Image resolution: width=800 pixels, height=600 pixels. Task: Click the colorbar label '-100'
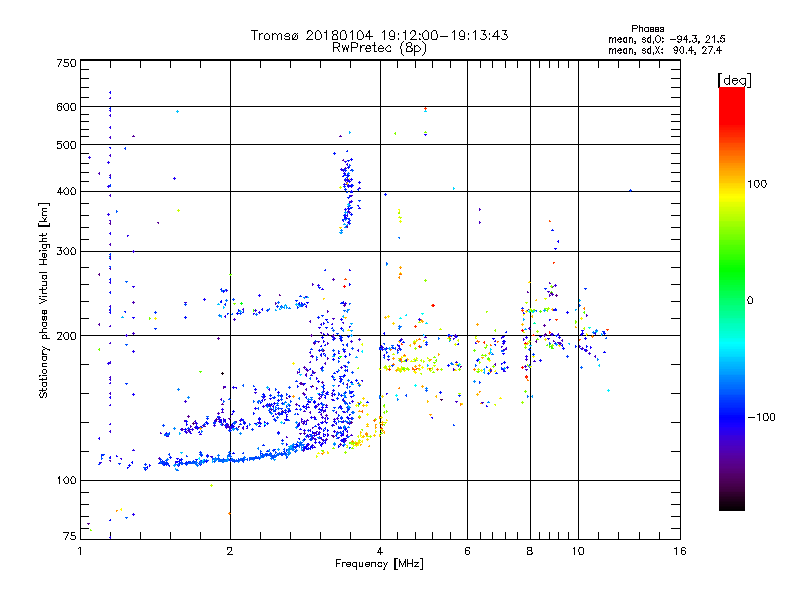click(761, 417)
